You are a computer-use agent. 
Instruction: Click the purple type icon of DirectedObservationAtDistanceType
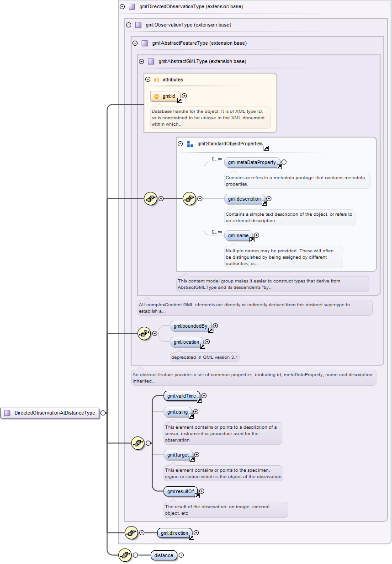(7, 413)
